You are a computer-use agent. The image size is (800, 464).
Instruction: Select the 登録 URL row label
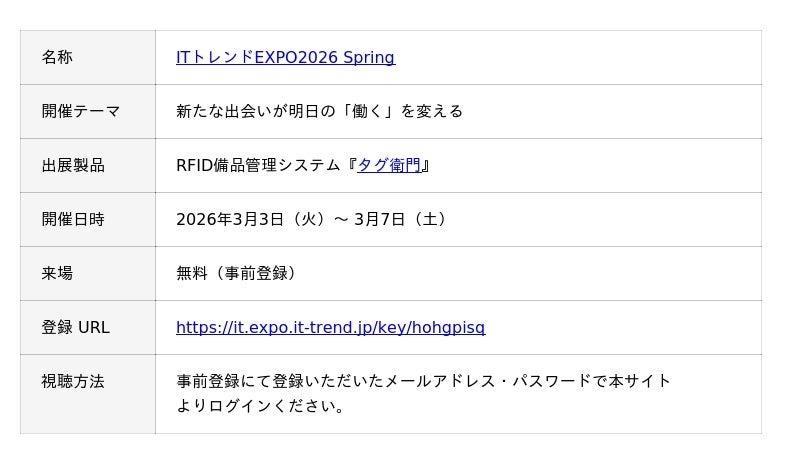point(75,327)
